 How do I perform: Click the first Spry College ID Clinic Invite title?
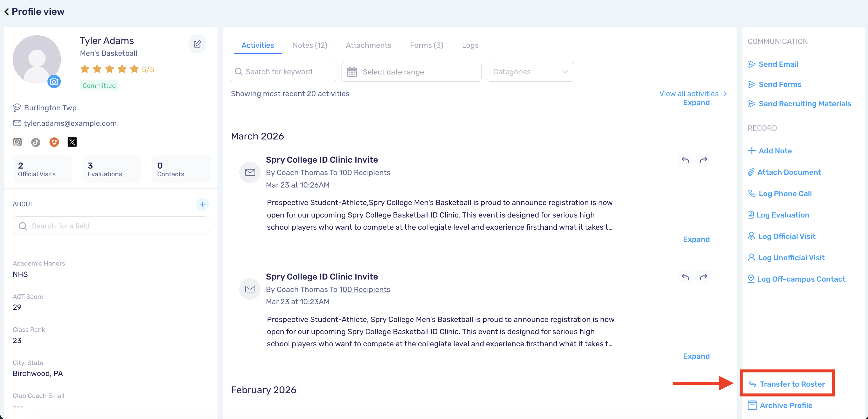(x=322, y=160)
